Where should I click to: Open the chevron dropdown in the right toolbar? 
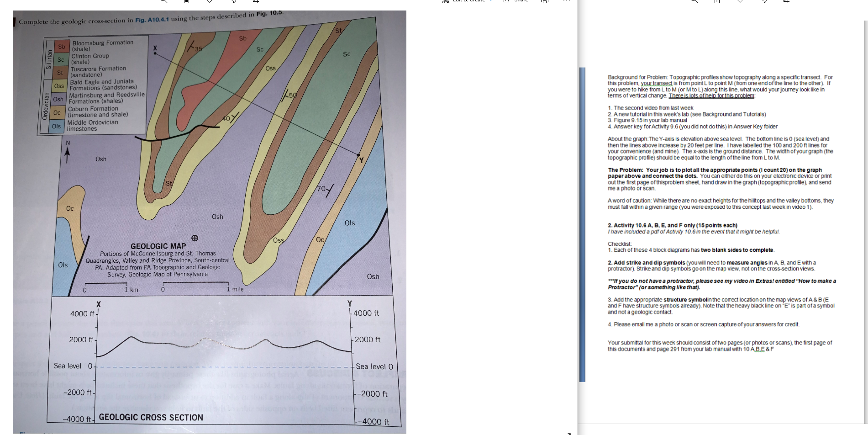[x=740, y=2]
